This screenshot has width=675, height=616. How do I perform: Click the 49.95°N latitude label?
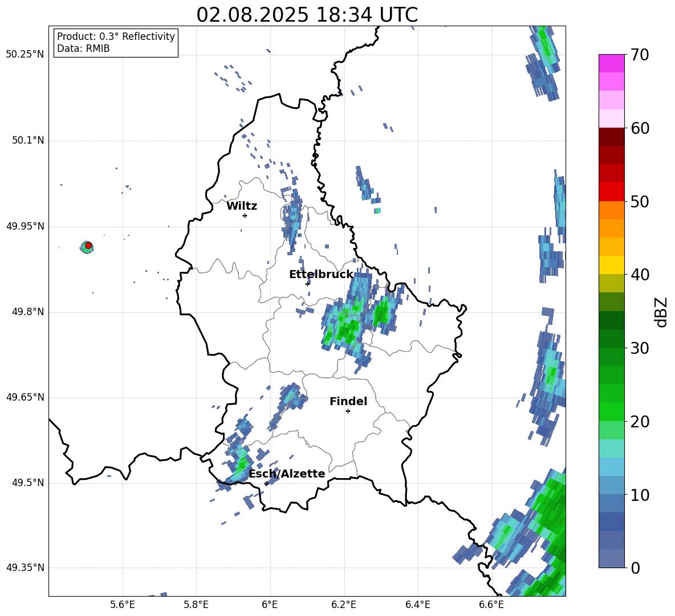click(25, 226)
